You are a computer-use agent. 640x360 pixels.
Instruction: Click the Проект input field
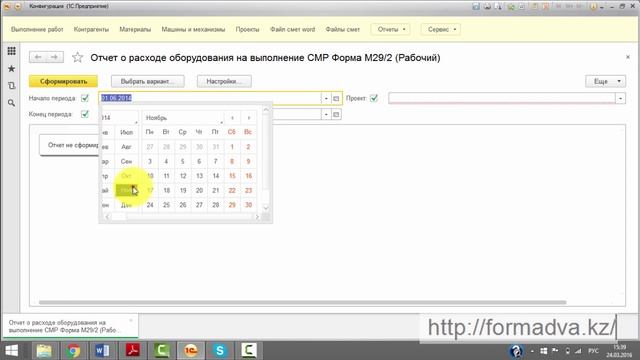click(502, 98)
